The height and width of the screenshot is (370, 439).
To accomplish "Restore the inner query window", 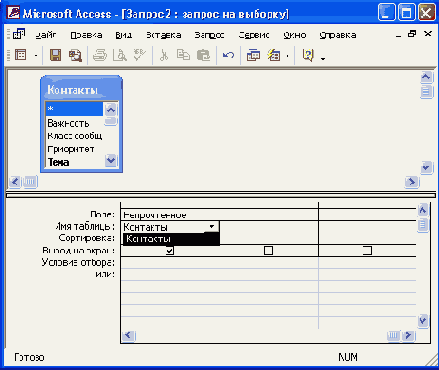I will [412, 34].
